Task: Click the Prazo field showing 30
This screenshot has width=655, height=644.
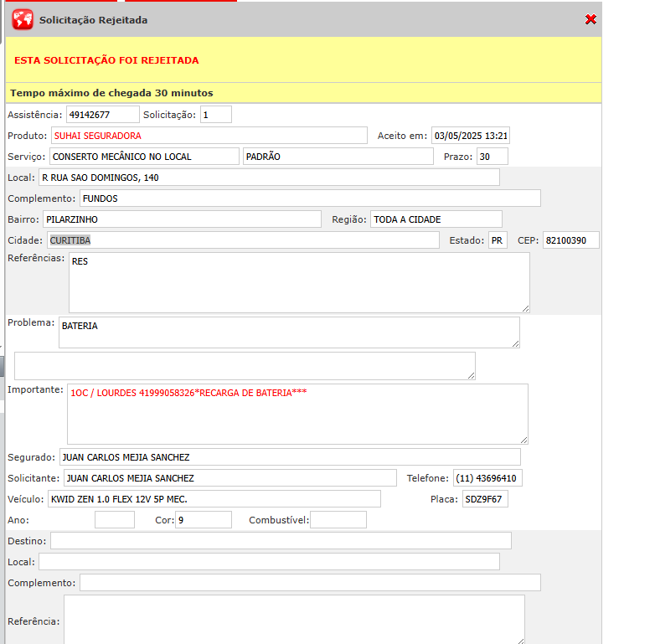Action: 492,157
